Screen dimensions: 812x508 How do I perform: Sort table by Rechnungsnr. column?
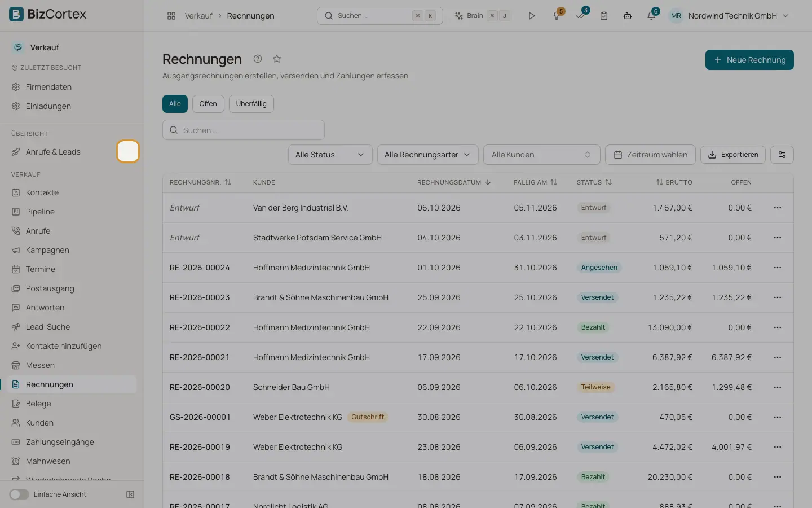coord(200,182)
